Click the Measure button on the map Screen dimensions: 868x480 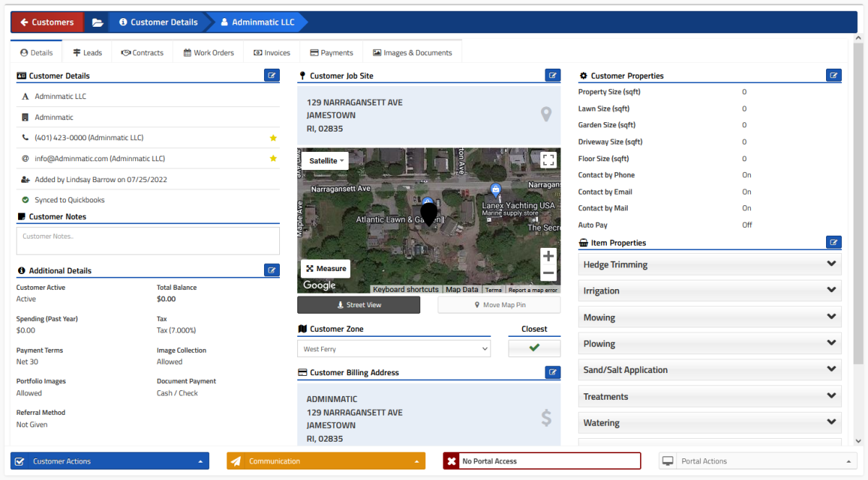click(325, 268)
